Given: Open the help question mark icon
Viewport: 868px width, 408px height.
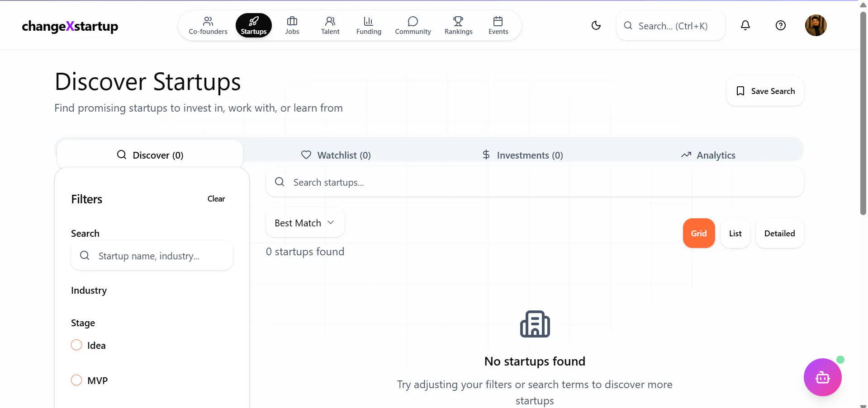Looking at the screenshot, I should 781,25.
